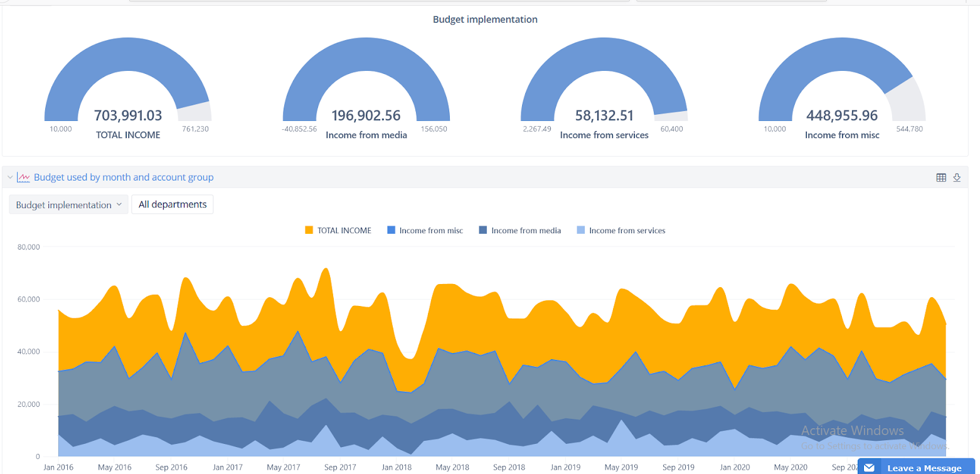The image size is (980, 474).
Task: Select the Income from services gauge
Action: [604, 82]
